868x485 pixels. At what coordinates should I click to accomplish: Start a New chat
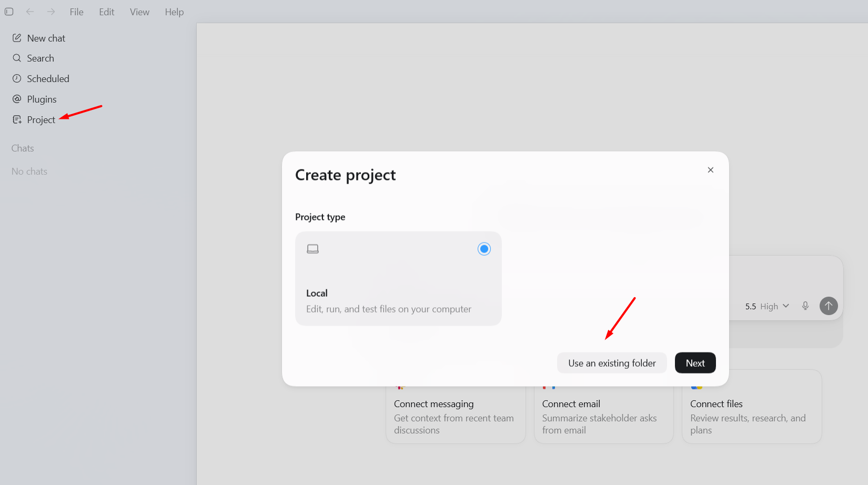coord(46,38)
